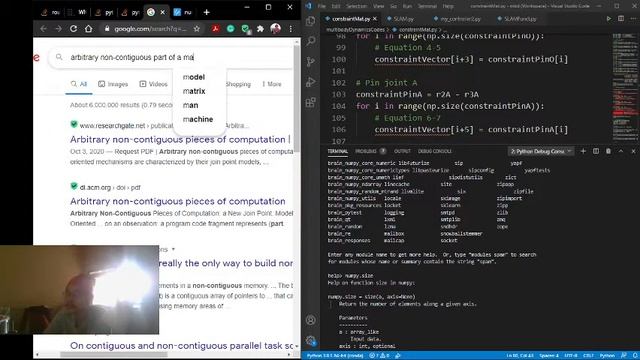Open 'On contiguous and non-contiguous parallel task' result
Screen dimensions: 640x360
pyautogui.click(x=181, y=346)
